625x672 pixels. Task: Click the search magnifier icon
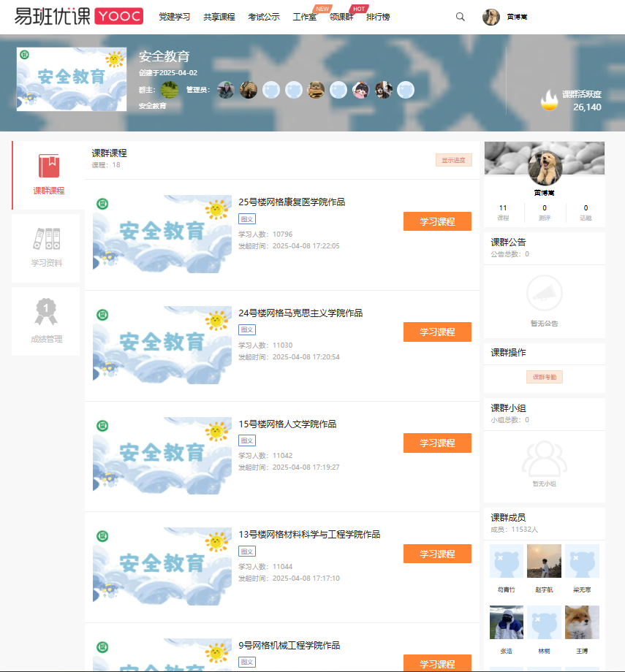[461, 17]
